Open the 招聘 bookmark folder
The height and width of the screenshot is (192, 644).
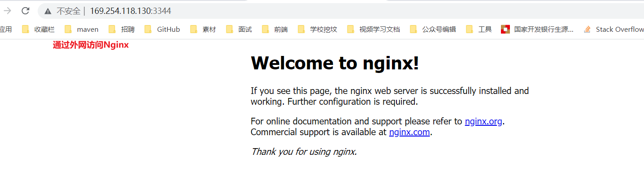coord(122,30)
